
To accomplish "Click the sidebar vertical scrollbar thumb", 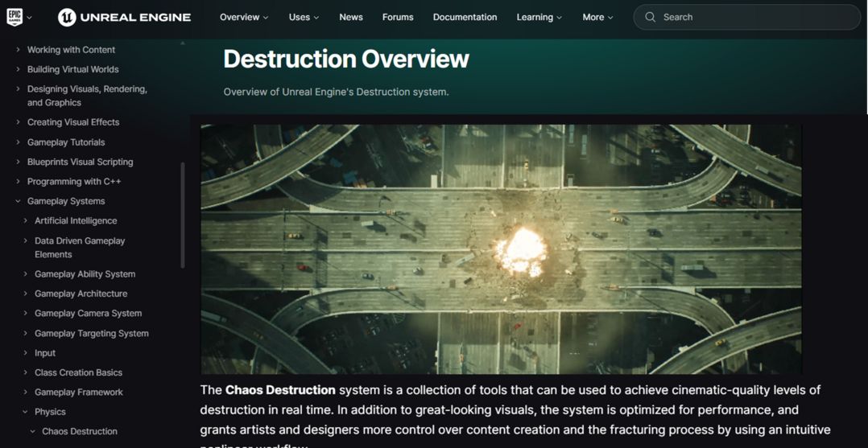I will point(183,216).
